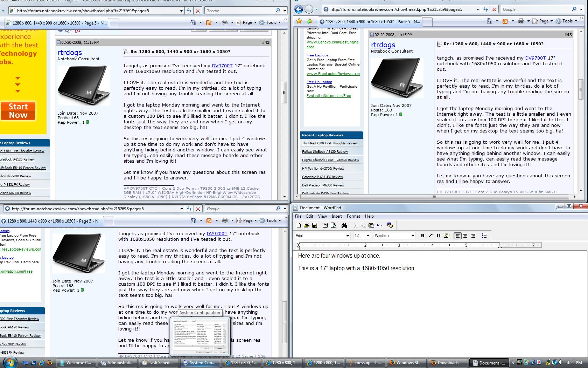Print the WordPad document using the printer icon
Image resolution: width=588 pixels, height=368 pixels.
point(325,225)
